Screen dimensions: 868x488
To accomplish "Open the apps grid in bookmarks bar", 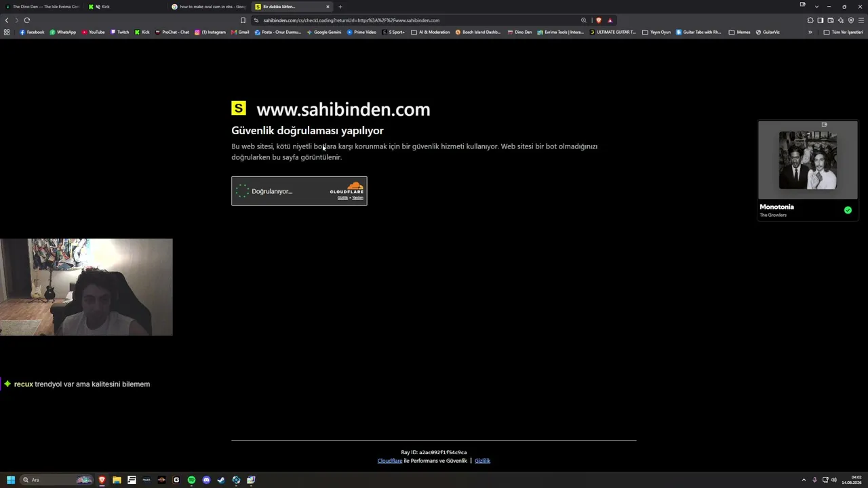I will click(7, 32).
